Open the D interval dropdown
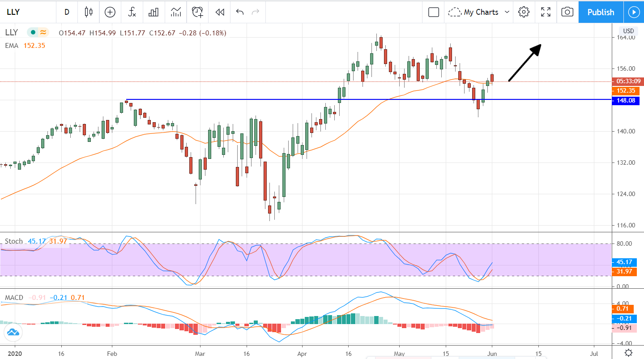 click(67, 12)
